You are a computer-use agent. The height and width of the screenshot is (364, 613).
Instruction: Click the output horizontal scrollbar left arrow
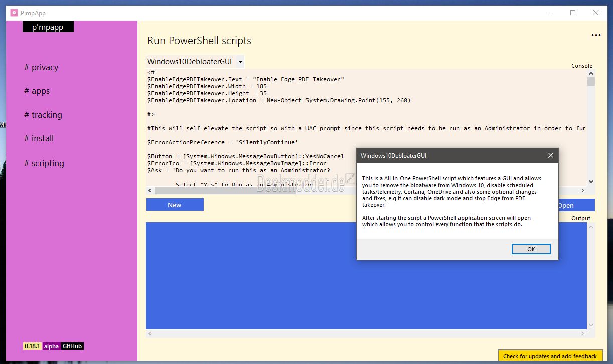[150, 333]
